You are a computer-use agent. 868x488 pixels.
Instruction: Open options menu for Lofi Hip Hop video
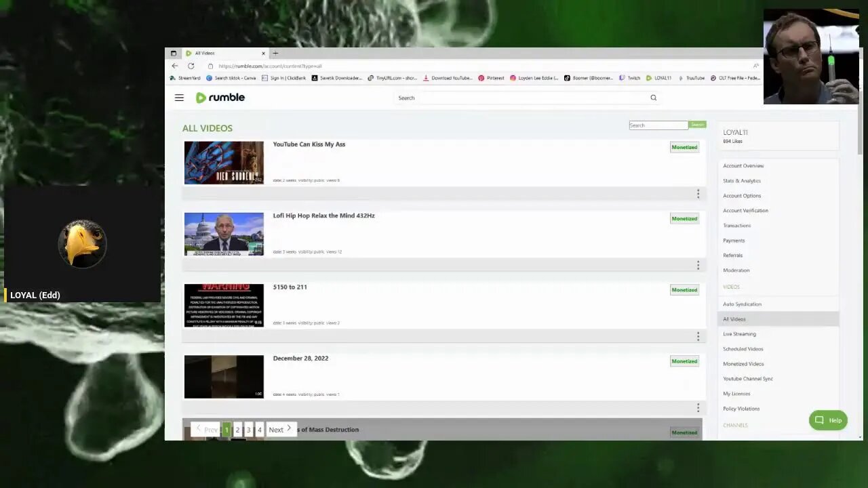(698, 265)
